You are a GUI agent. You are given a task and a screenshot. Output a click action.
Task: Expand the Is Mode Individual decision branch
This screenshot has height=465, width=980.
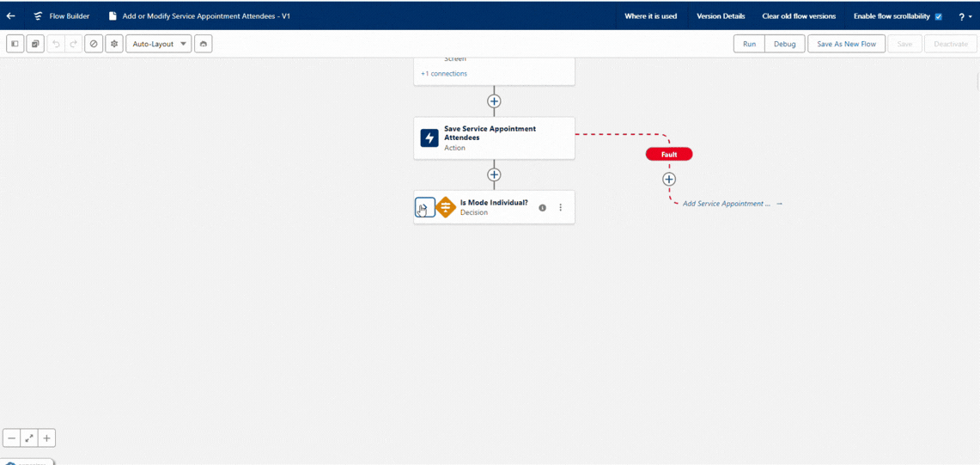click(424, 207)
